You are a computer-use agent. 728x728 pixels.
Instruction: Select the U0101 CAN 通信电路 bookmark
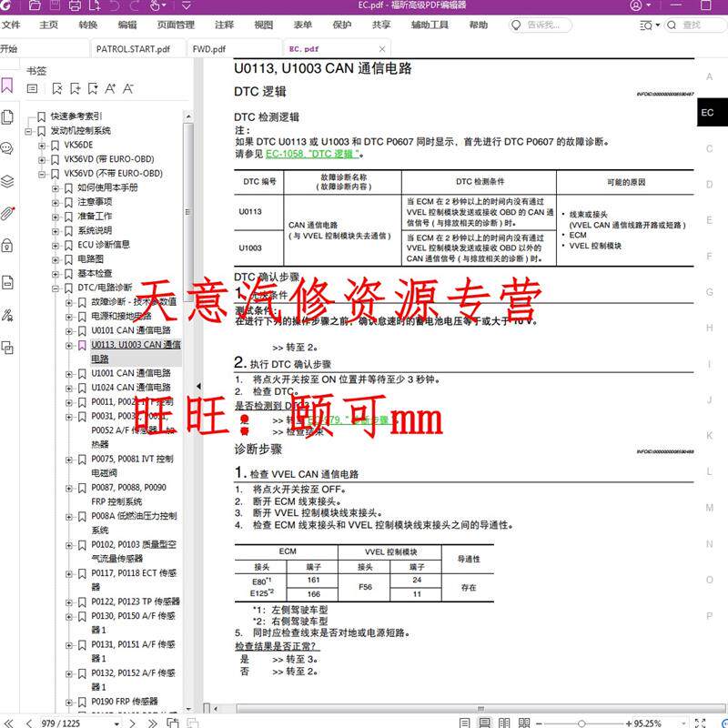tap(131, 330)
